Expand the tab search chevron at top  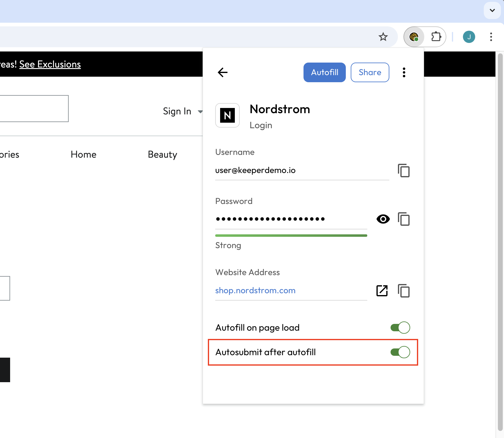(x=492, y=10)
